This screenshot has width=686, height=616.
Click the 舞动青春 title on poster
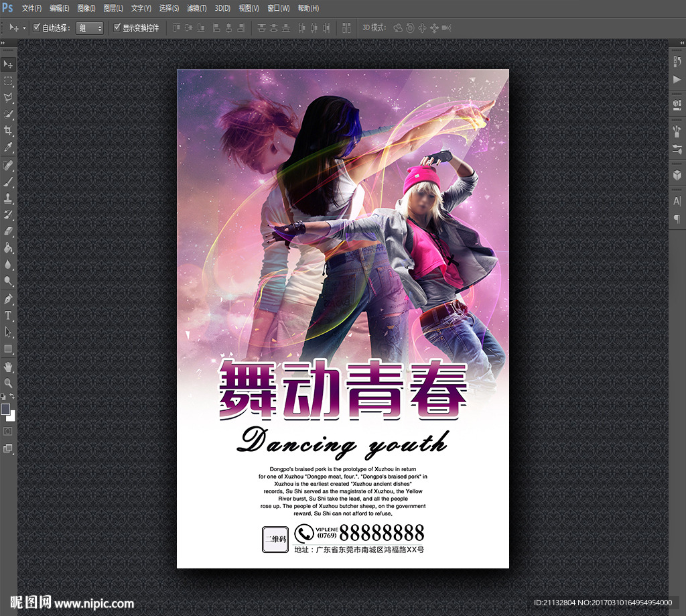(x=344, y=389)
